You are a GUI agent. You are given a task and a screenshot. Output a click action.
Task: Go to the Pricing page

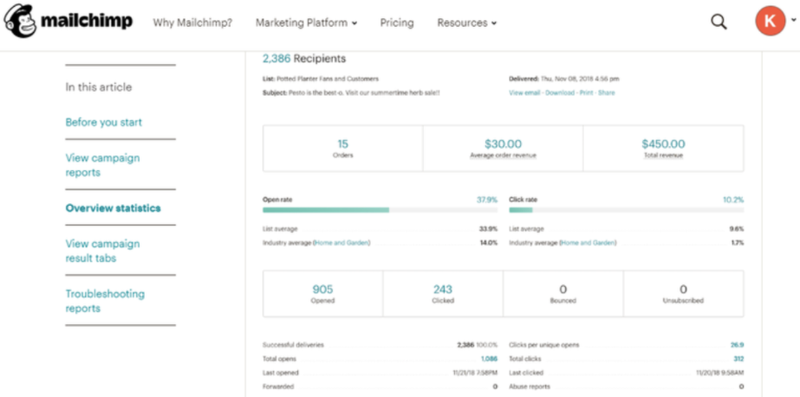click(397, 23)
